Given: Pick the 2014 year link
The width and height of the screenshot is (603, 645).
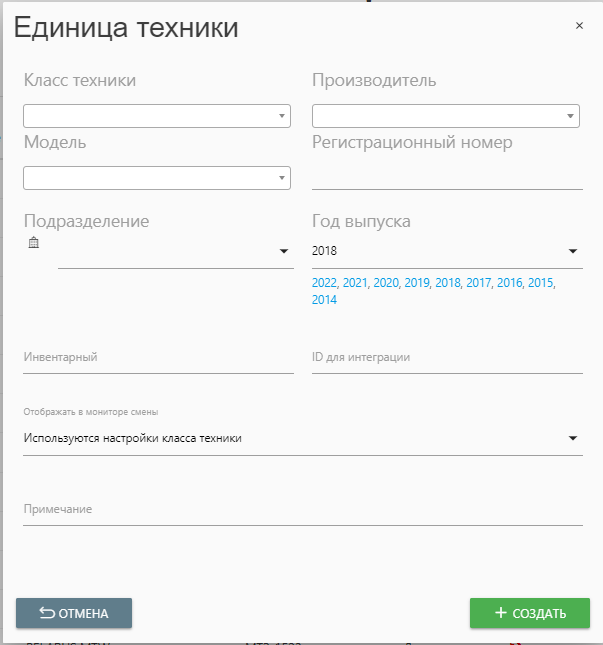Looking at the screenshot, I should point(325,300).
